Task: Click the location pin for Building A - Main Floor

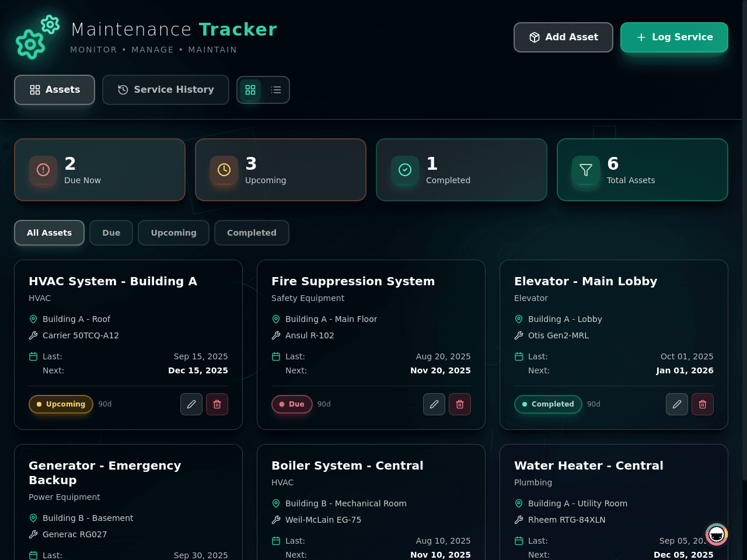Action: coord(276,319)
